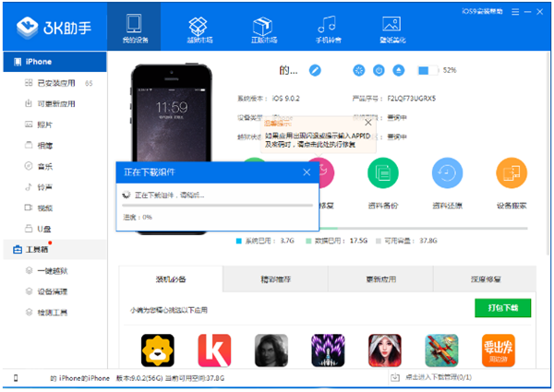
Task: Open the red biplane game icon
Action: tap(441, 350)
